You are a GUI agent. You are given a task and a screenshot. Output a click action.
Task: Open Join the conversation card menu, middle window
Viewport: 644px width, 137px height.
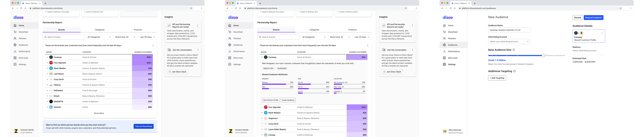pos(412,50)
